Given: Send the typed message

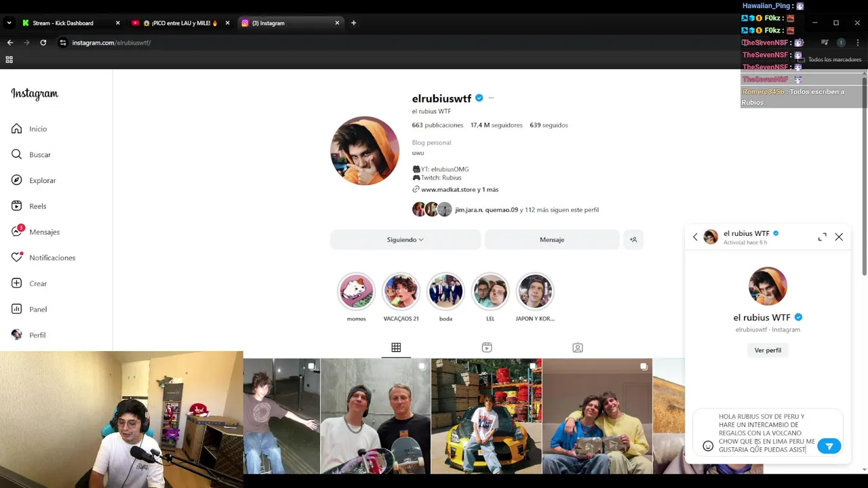Looking at the screenshot, I should click(x=829, y=446).
